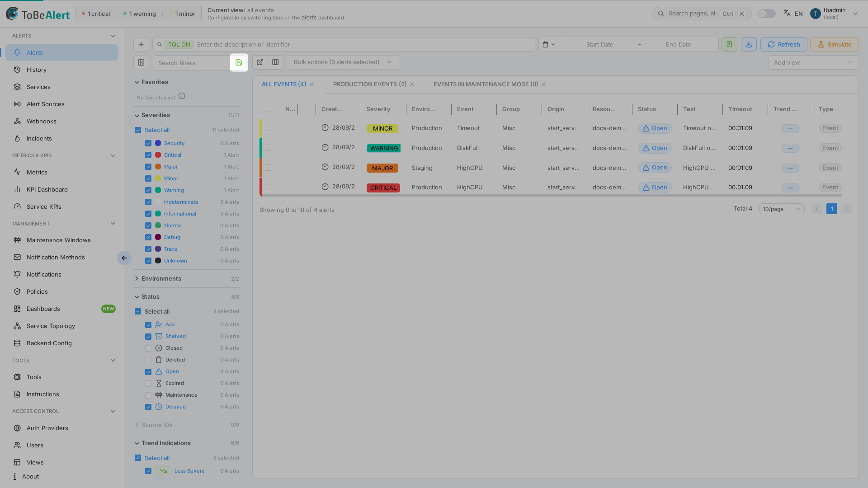The width and height of the screenshot is (868, 488).
Task: Open the language translate icon
Action: [x=787, y=13]
